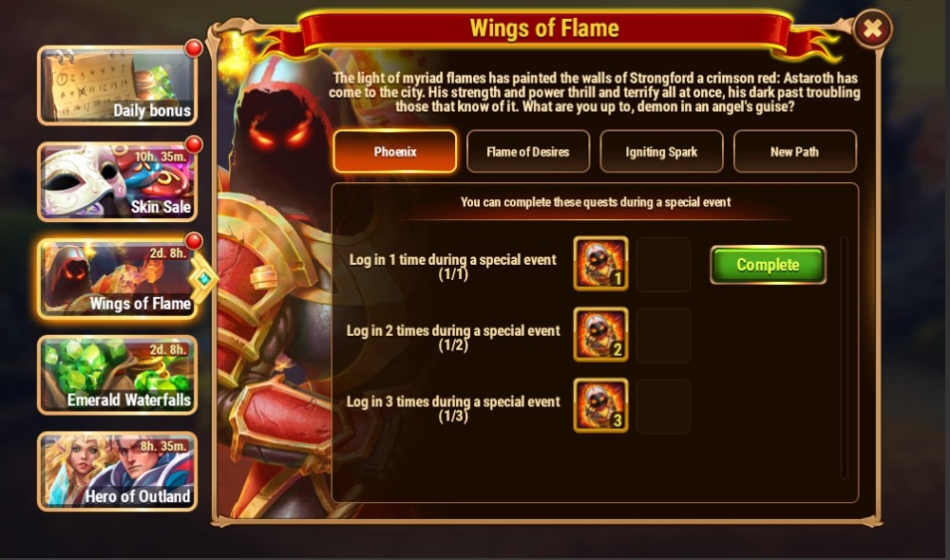Click the green Complete button
950x560 pixels.
768,265
